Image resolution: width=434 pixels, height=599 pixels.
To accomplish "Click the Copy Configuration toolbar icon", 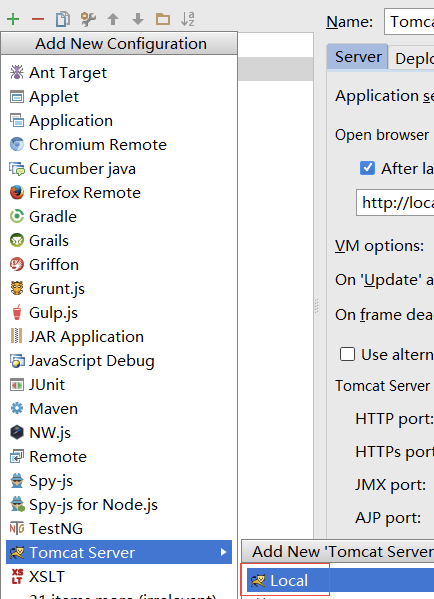I will (63, 19).
